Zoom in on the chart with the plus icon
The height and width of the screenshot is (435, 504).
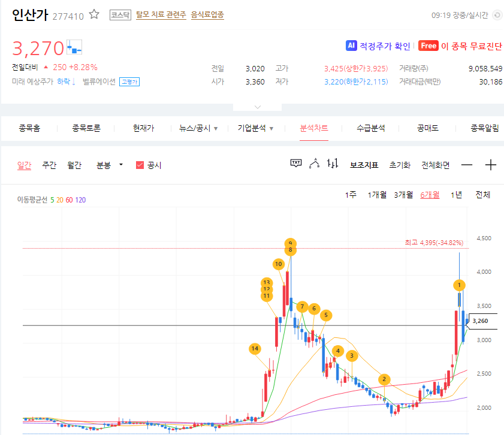tap(491, 164)
